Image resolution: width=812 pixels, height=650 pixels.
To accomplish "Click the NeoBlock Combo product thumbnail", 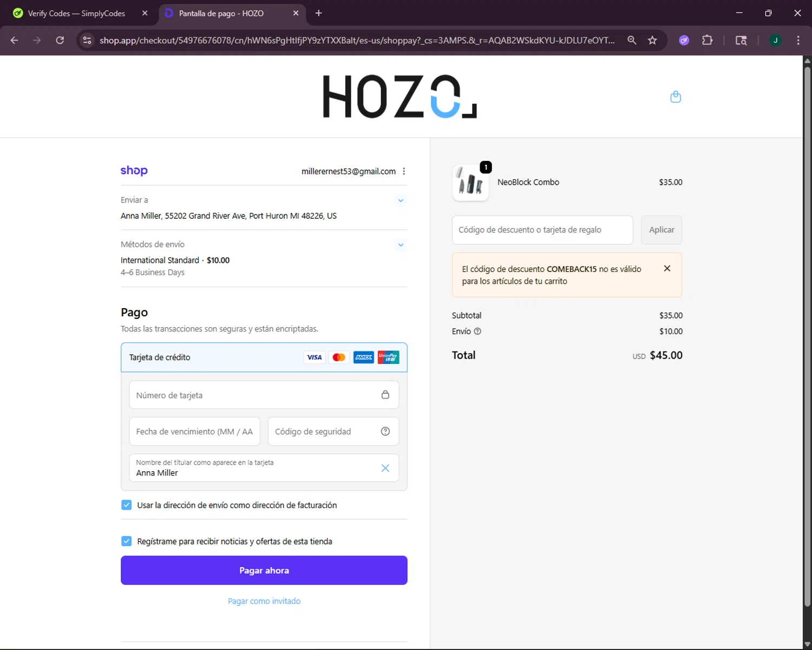I will (x=470, y=183).
